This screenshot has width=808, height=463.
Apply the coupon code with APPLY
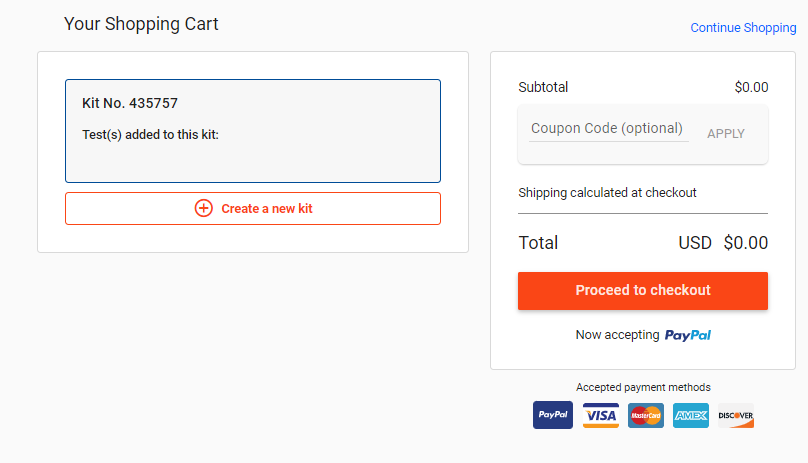pos(726,134)
